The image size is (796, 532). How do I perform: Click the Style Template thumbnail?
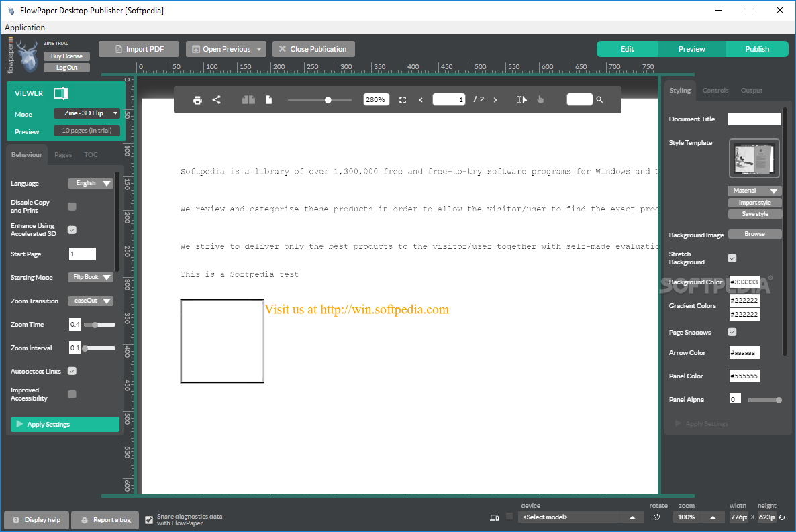click(754, 158)
